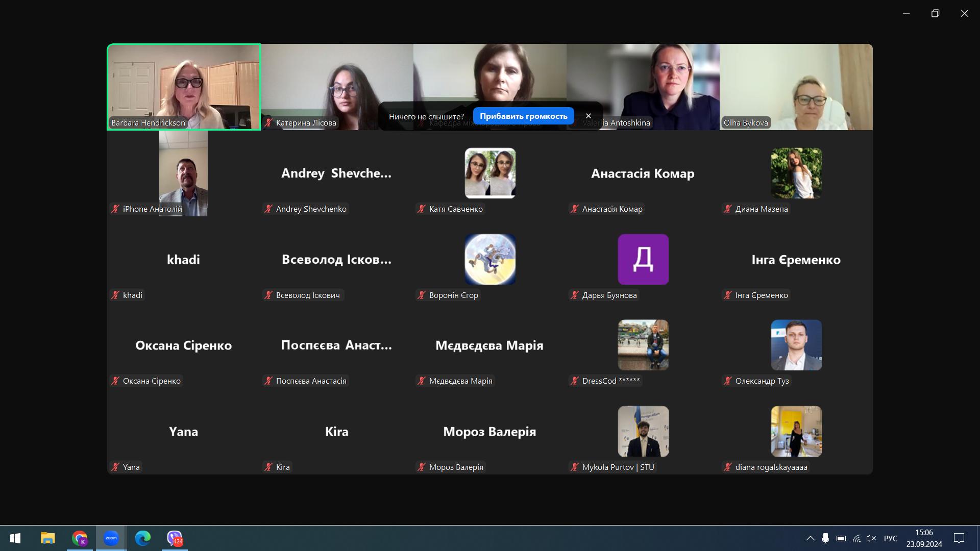This screenshot has width=980, height=551.
Task: Click muted mic icon beside iPhone Анатолій
Action: click(x=115, y=209)
